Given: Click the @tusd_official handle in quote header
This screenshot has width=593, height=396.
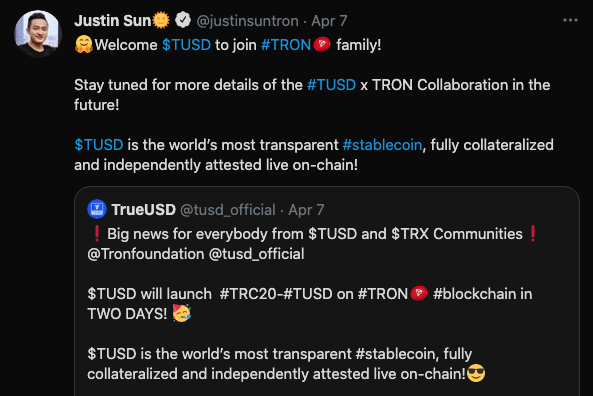Looking at the screenshot, I should click(x=228, y=210).
